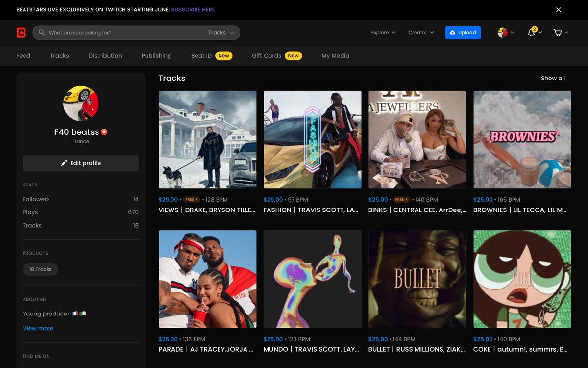Click the Tracks section heading
The height and width of the screenshot is (368, 588).
pos(172,79)
